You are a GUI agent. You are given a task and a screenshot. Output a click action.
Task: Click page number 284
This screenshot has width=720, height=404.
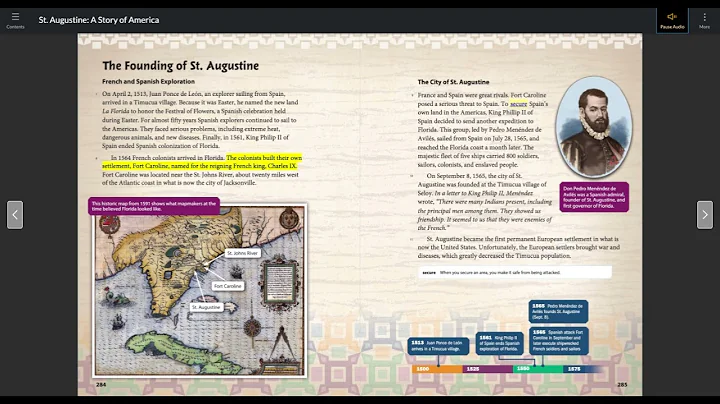(101, 385)
